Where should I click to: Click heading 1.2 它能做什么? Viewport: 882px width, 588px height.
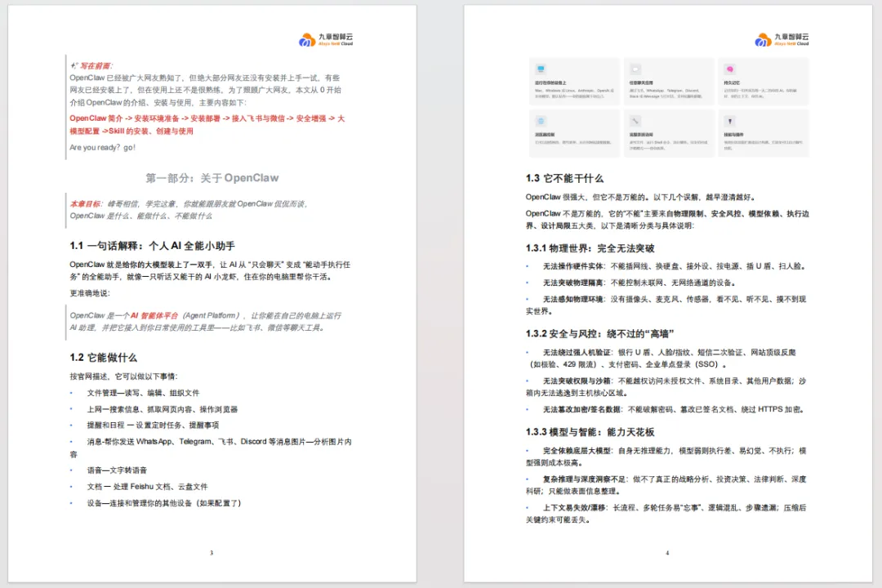(x=104, y=358)
